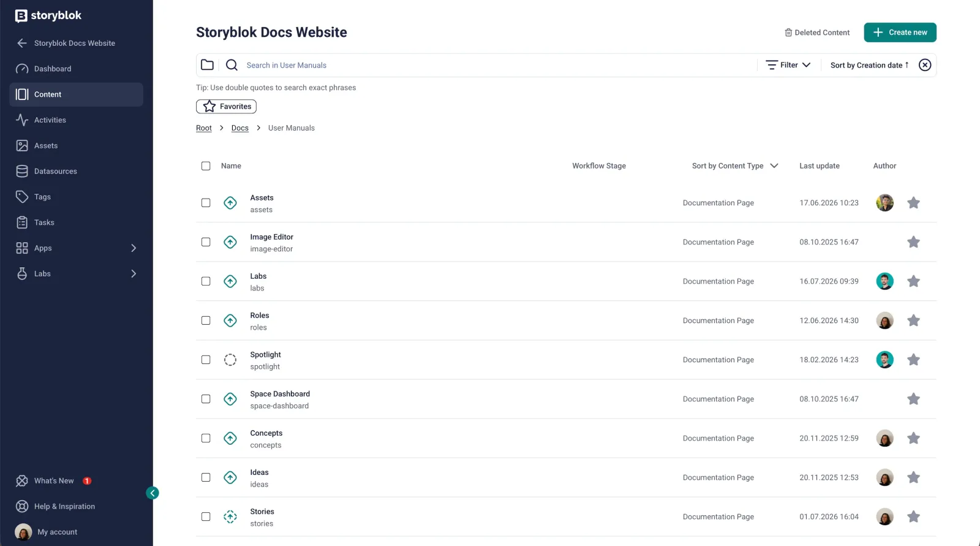Click the status icon for Stories row
This screenshot has width=980, height=546.
tap(230, 517)
